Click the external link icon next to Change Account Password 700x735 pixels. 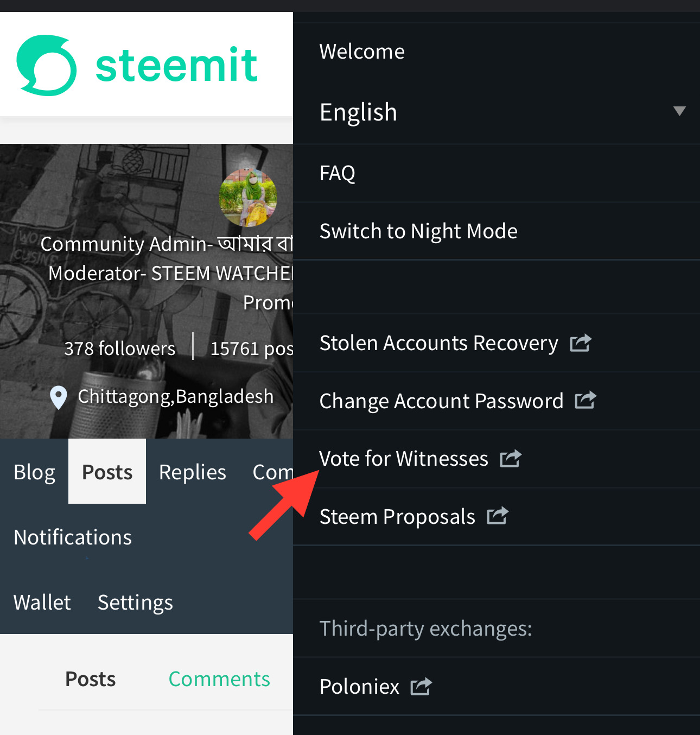pyautogui.click(x=586, y=401)
